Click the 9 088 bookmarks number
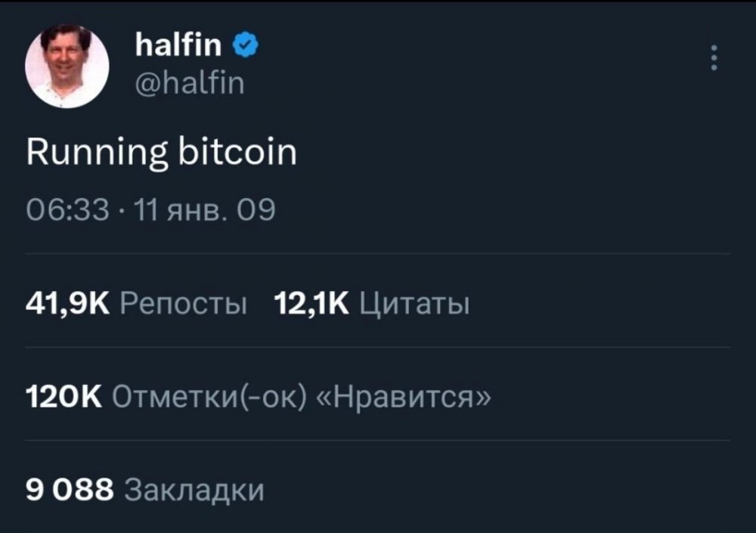This screenshot has height=533, width=756. tap(69, 490)
